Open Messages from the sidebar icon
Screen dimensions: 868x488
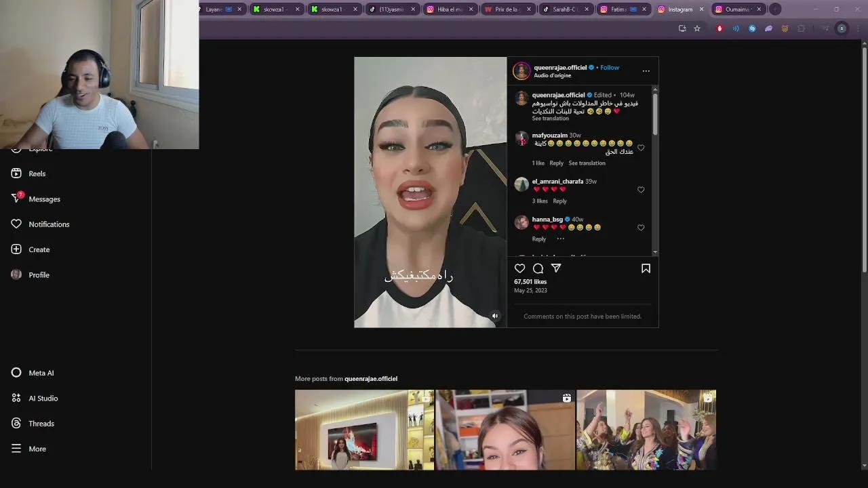pyautogui.click(x=16, y=199)
